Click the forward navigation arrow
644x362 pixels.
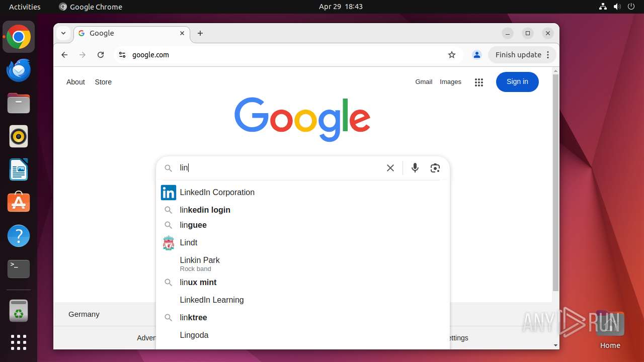click(x=83, y=55)
